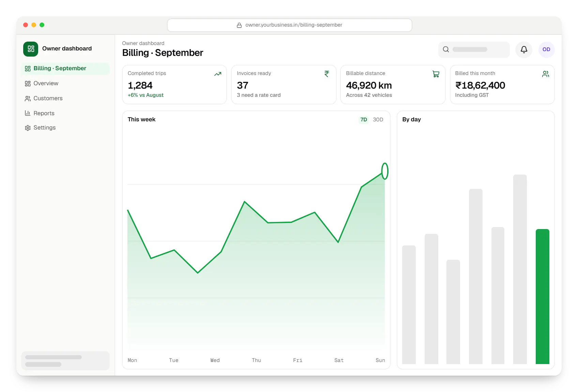Click the Sat axis label

(x=339, y=360)
